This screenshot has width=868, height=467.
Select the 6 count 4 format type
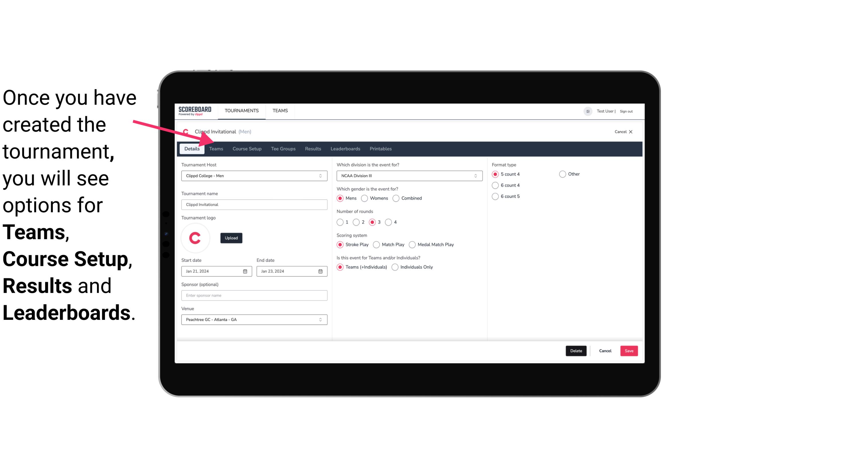(x=495, y=185)
